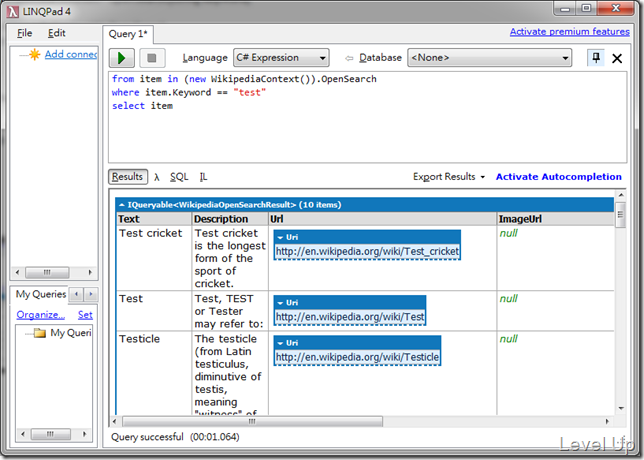Open the File menu
This screenshot has width=644, height=460.
click(25, 33)
